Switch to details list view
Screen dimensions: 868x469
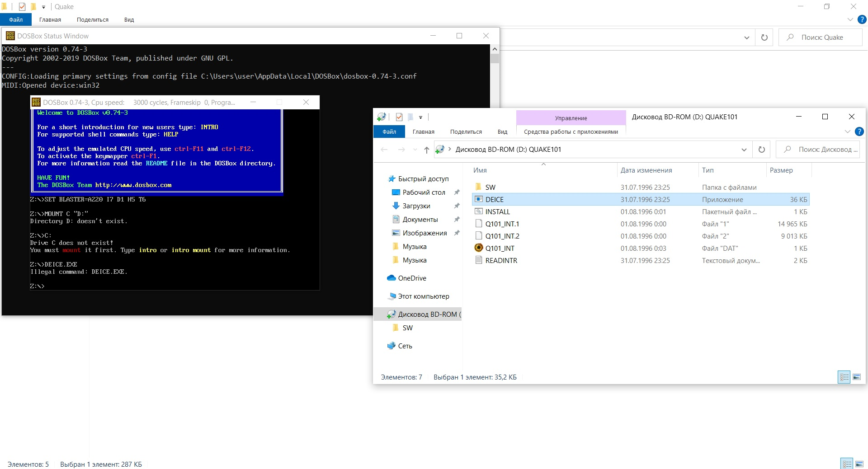tap(844, 377)
